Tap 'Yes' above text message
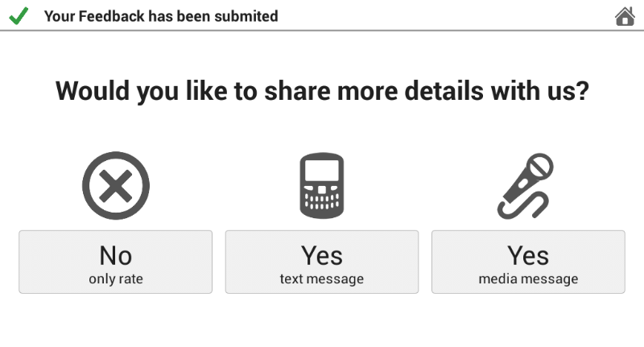 coord(322,255)
